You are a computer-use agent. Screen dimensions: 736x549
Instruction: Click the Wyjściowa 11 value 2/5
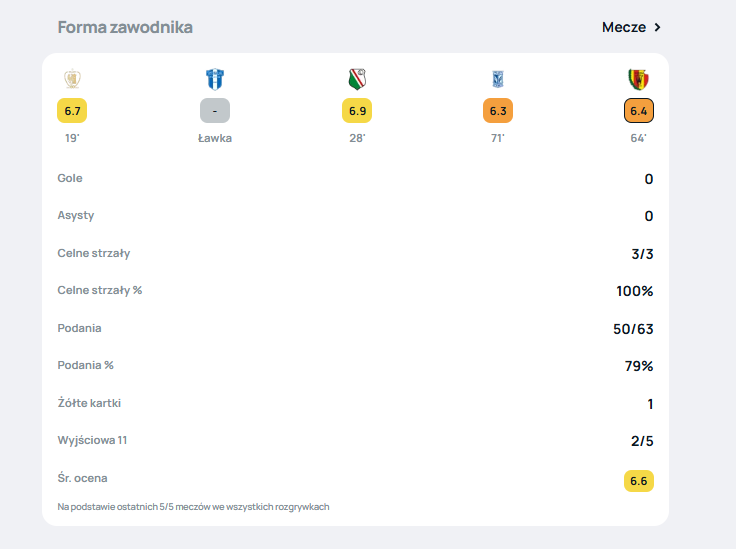[641, 441]
